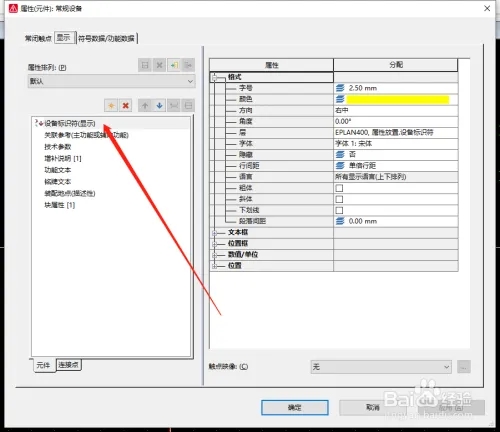Click the new property star icon

click(x=111, y=106)
